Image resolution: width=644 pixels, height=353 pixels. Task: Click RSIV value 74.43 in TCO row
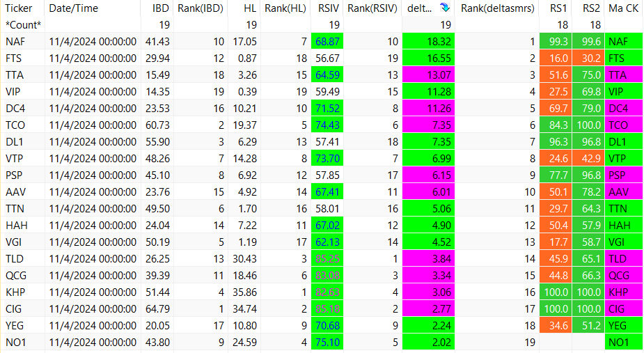327,125
